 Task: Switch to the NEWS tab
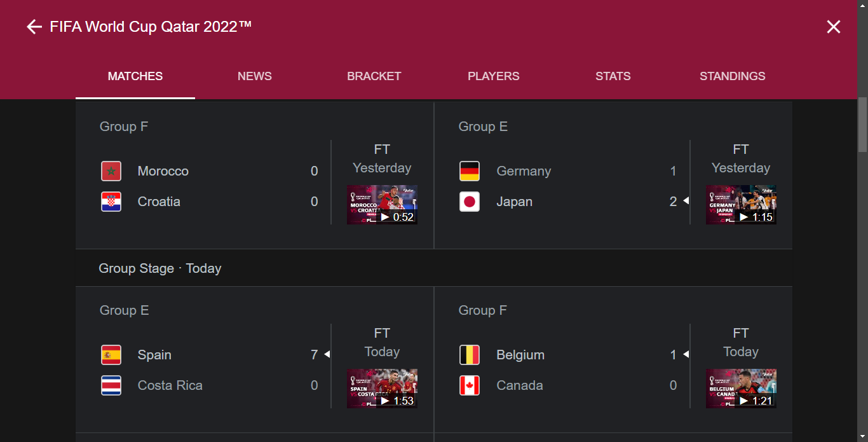tap(254, 76)
